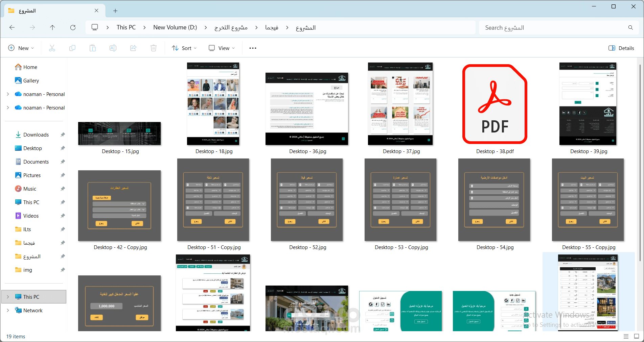Viewport: 644px width, 342px height.
Task: Unpin Music using its pin icon
Action: point(63,189)
